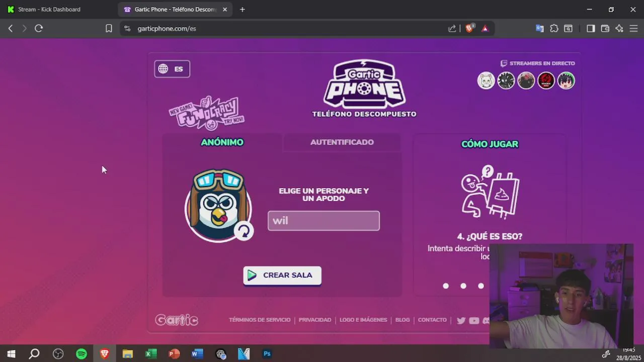Viewport: 644px width, 362px height.
Task: Click the avatar randomize refresh icon
Action: coord(244,231)
